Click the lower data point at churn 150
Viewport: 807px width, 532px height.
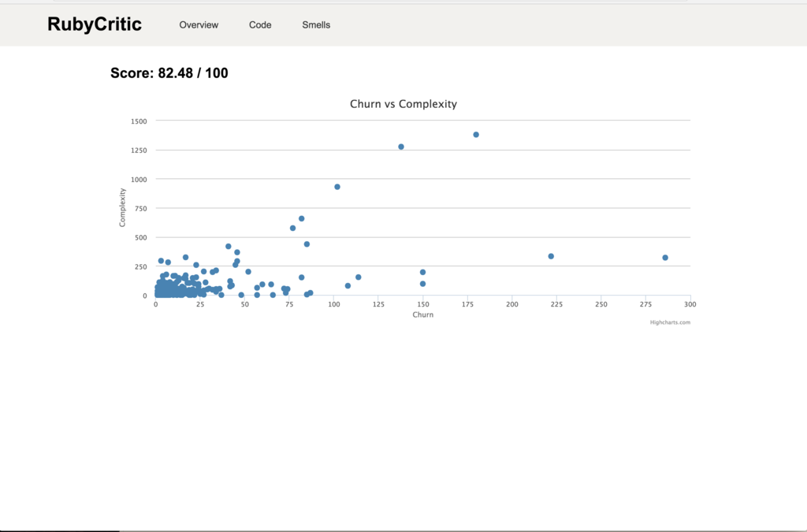click(x=422, y=284)
